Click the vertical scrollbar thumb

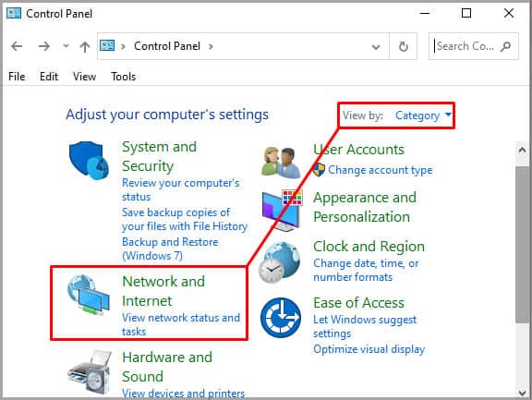tap(522, 244)
